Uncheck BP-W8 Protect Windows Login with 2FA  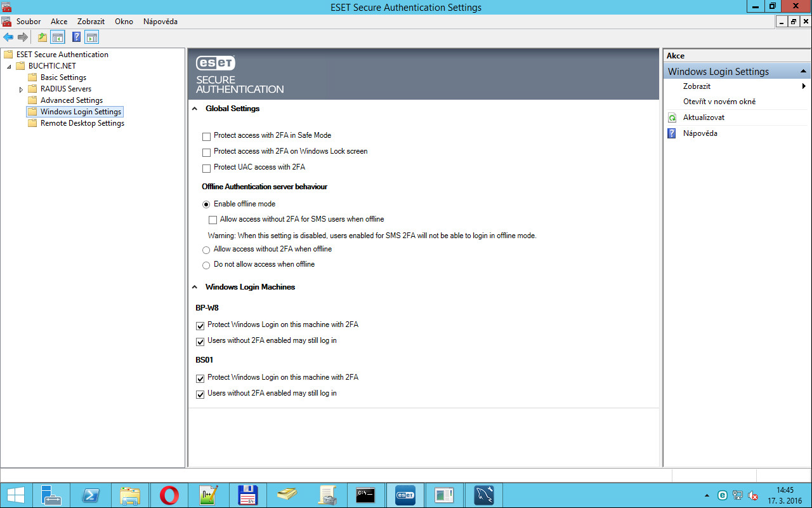coord(200,326)
